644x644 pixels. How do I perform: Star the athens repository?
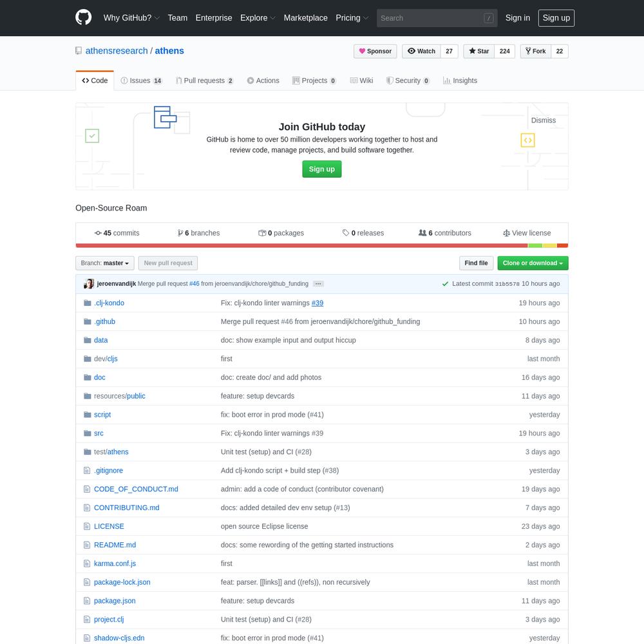[479, 52]
